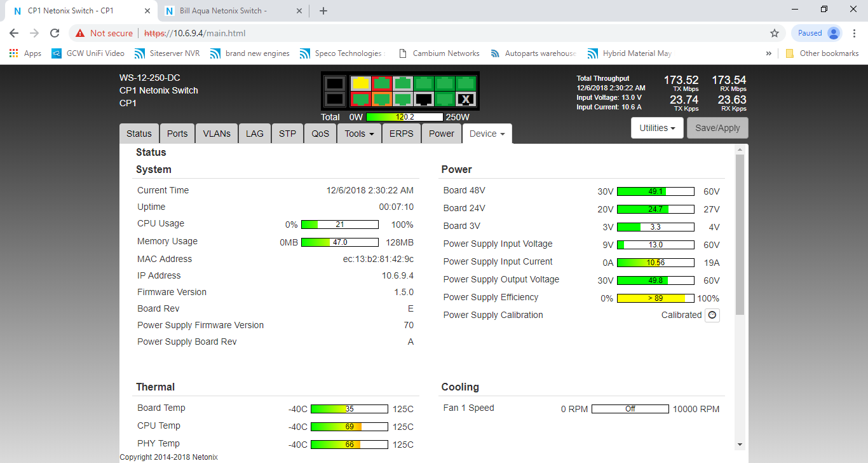Open the Tools dropdown menu
This screenshot has height=463, width=868.
[x=359, y=134]
